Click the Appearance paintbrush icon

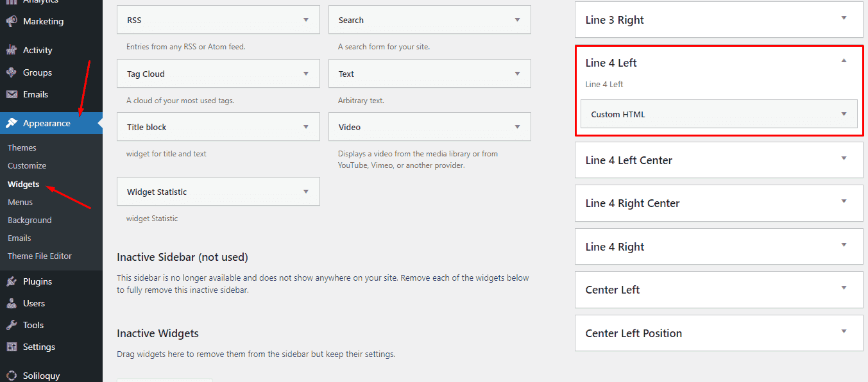(12, 123)
